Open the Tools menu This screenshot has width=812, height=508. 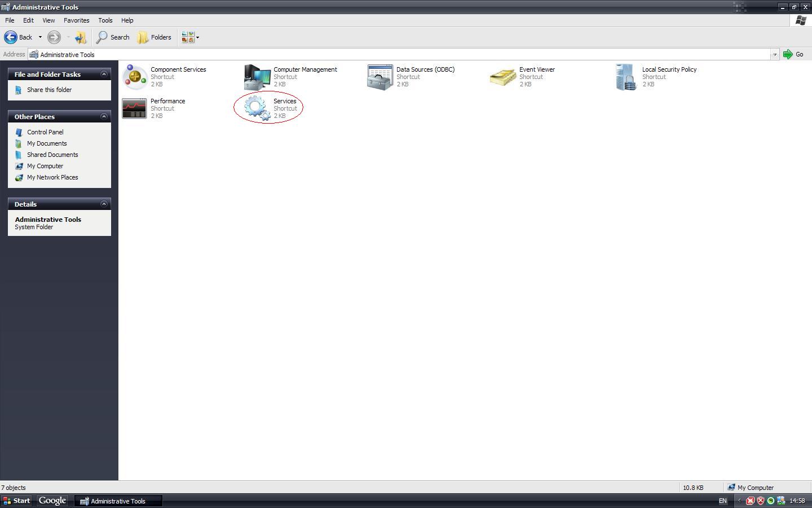(x=105, y=20)
